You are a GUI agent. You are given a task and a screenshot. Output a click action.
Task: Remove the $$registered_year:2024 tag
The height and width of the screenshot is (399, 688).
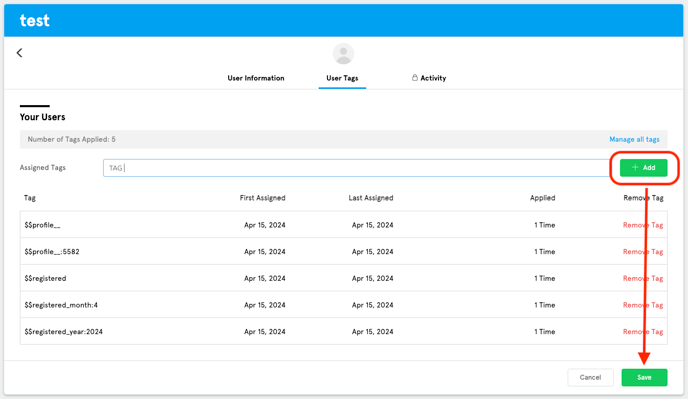pos(643,332)
